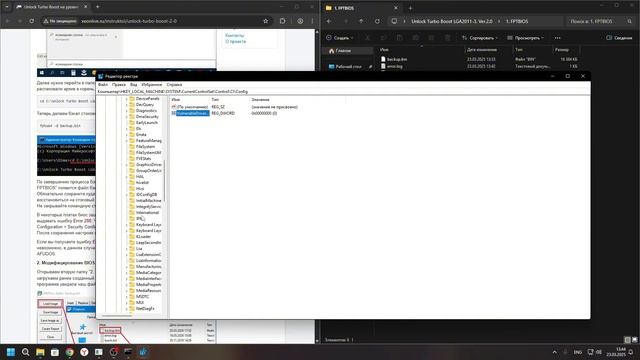Select the FileSystem key in the tree
Viewport: 640px width, 360px height.
(145, 147)
